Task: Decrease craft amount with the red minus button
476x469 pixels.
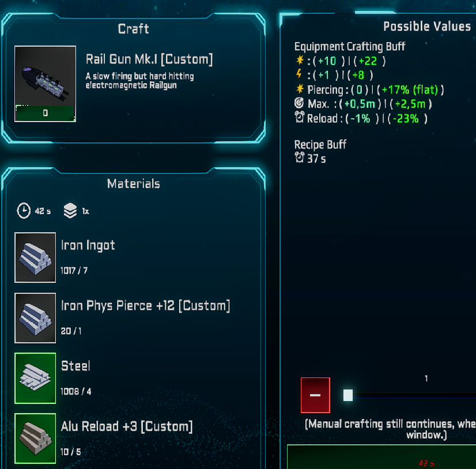Action: [315, 395]
